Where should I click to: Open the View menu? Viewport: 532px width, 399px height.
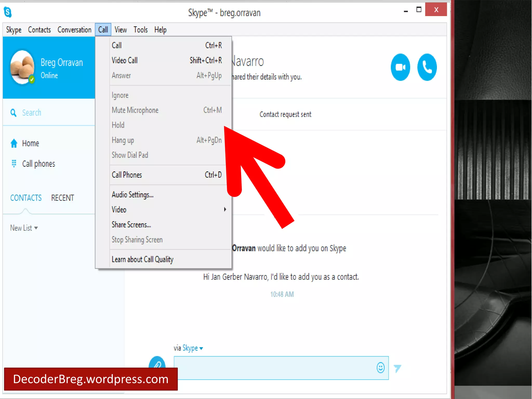pyautogui.click(x=121, y=30)
